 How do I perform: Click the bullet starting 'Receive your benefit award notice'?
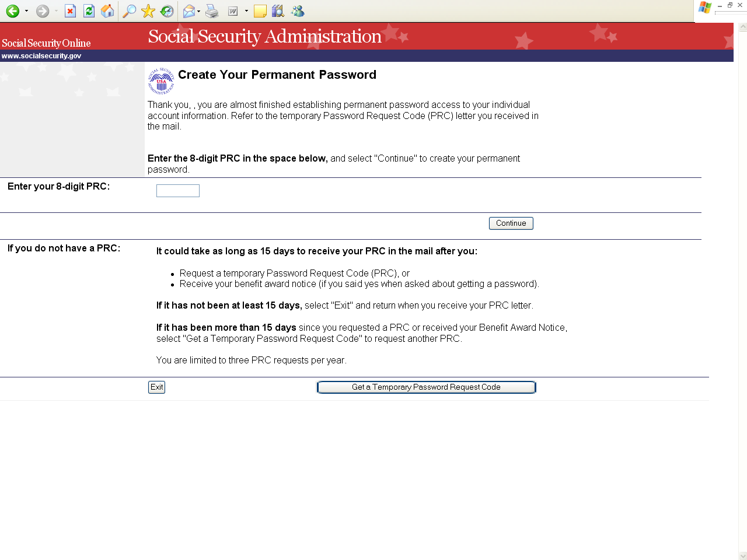359,284
